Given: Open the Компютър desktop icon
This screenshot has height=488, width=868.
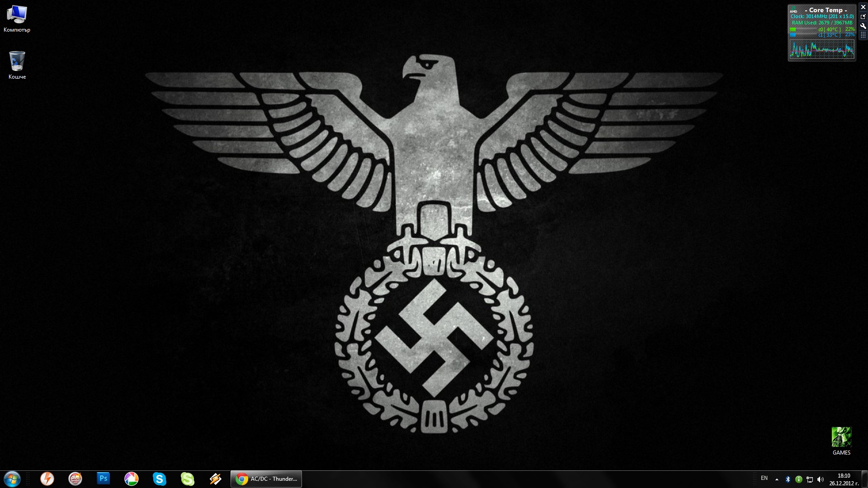Looking at the screenshot, I should 17,19.
